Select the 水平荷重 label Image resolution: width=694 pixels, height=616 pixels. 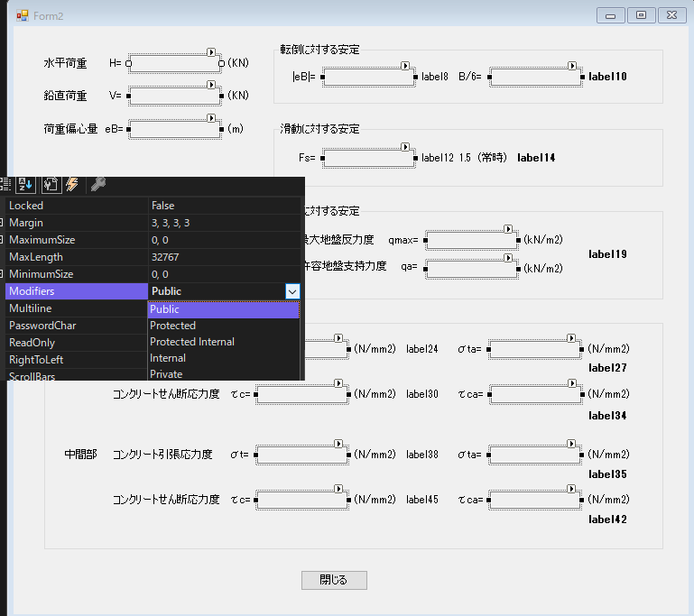pos(65,63)
